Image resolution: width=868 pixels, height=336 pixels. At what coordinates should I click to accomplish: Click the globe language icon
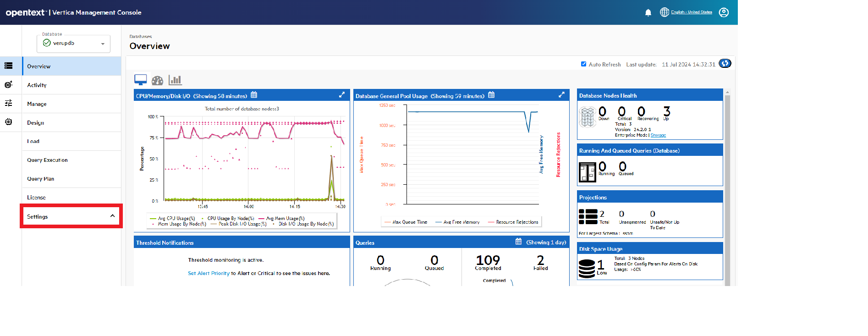pos(665,12)
